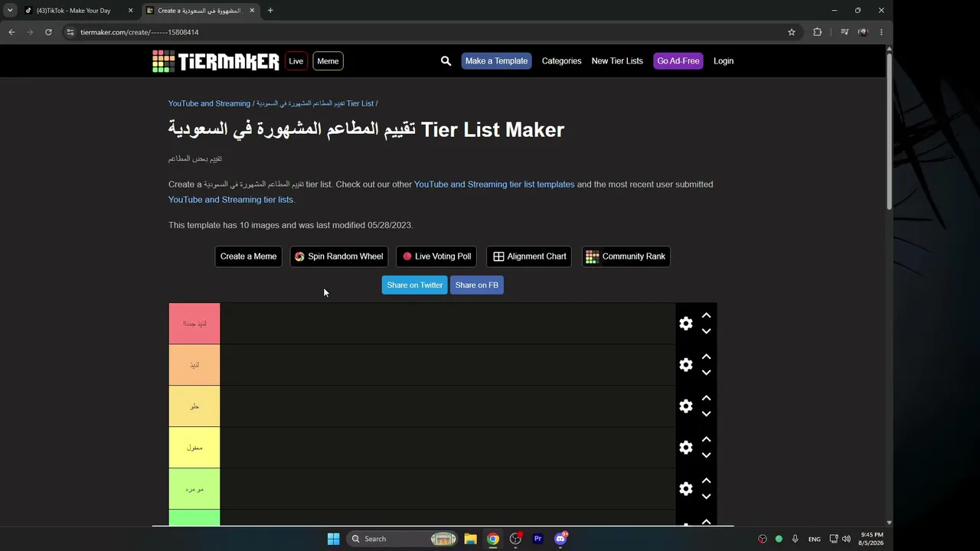Open settings gear for the bright yellow tier row

tap(686, 448)
